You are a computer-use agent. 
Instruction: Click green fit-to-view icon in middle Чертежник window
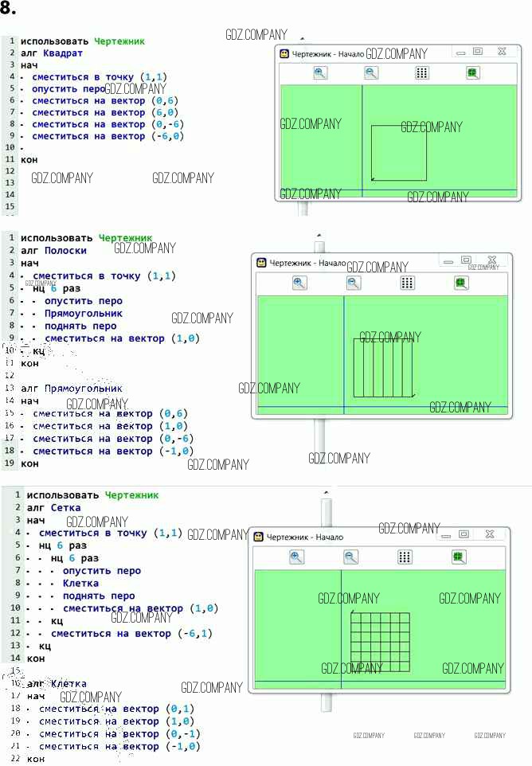click(461, 283)
